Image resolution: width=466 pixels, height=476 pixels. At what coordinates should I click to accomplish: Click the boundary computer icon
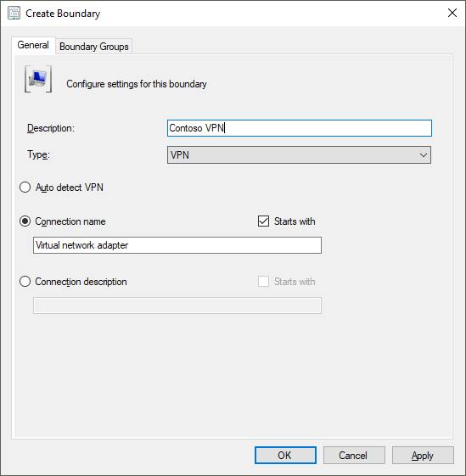[x=38, y=79]
